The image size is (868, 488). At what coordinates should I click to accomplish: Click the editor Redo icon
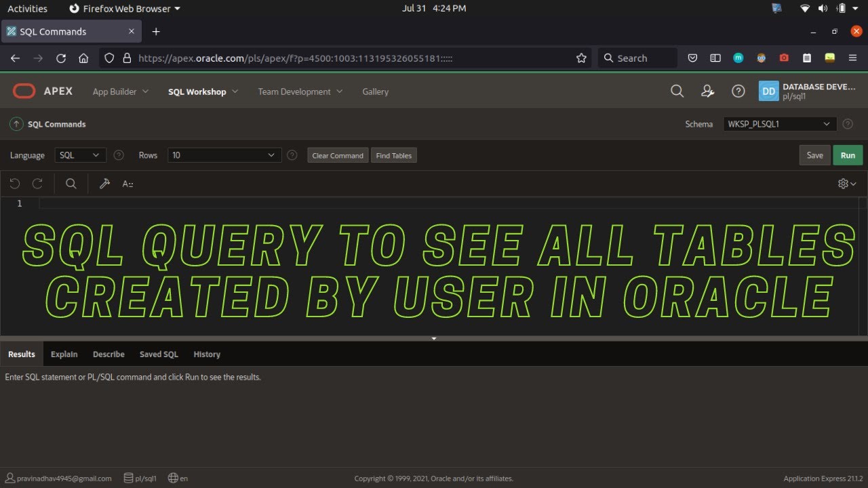click(x=38, y=184)
